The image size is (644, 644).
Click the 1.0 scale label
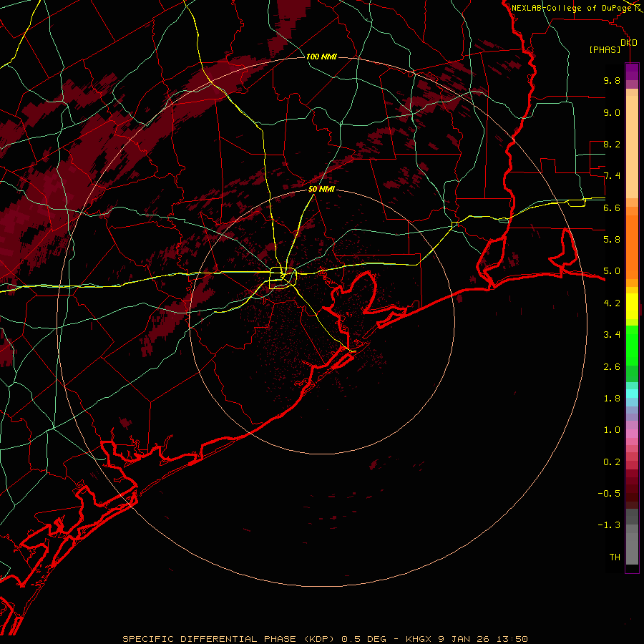tap(612, 430)
